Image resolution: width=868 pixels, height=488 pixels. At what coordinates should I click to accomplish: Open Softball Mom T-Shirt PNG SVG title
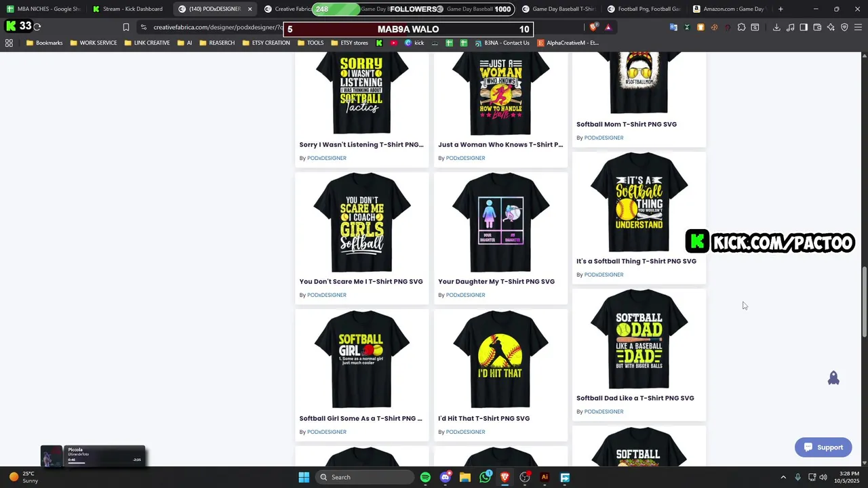627,124
